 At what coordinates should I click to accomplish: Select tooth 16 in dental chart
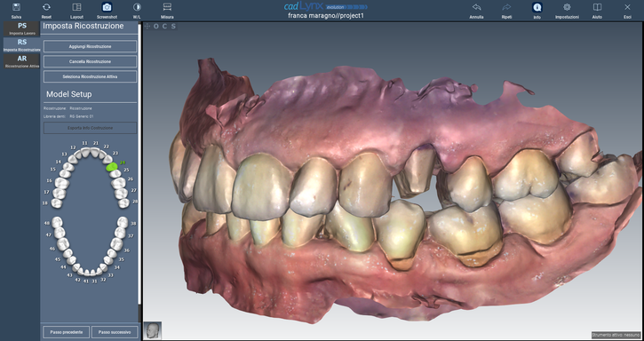pyautogui.click(x=62, y=182)
